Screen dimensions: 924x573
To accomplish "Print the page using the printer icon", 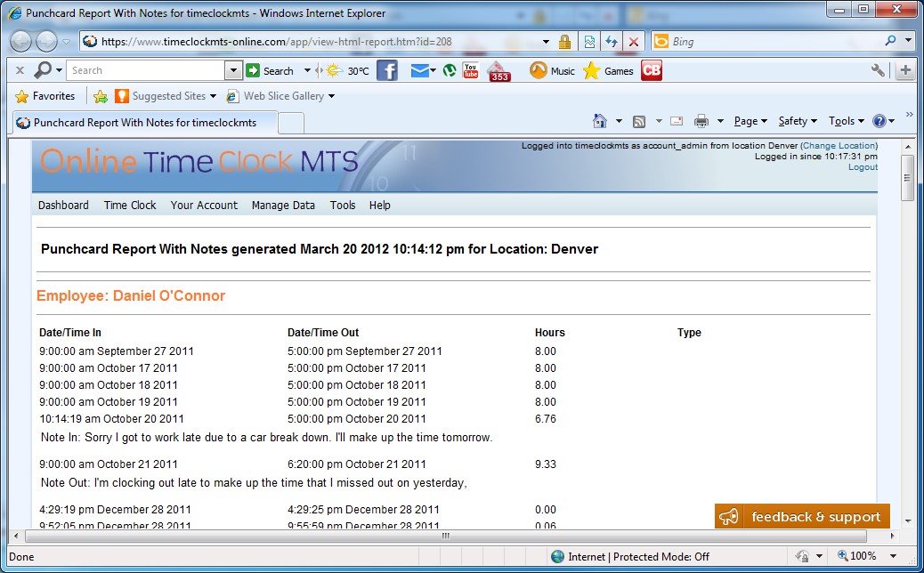I will pos(701,121).
